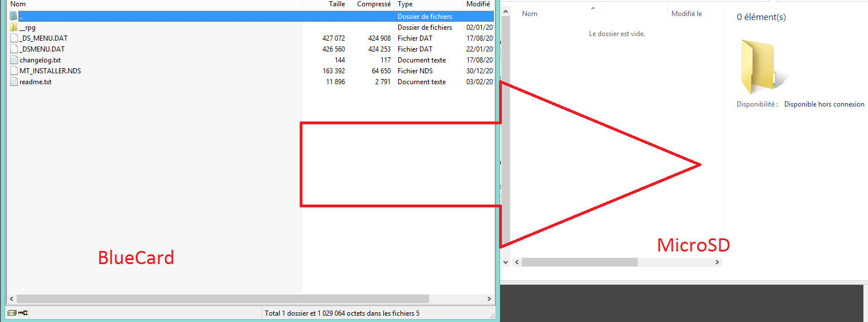The image size is (868, 322).
Task: Click the Explorer horizontal scrollbar thumb
Action: 579,262
